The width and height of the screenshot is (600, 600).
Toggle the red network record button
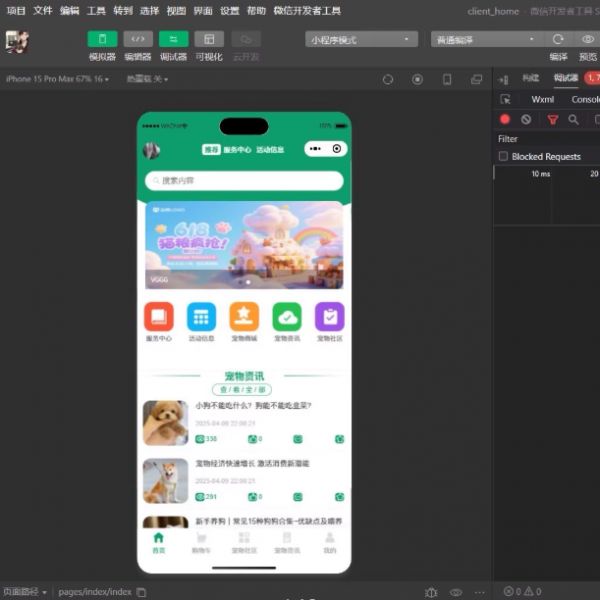click(505, 119)
